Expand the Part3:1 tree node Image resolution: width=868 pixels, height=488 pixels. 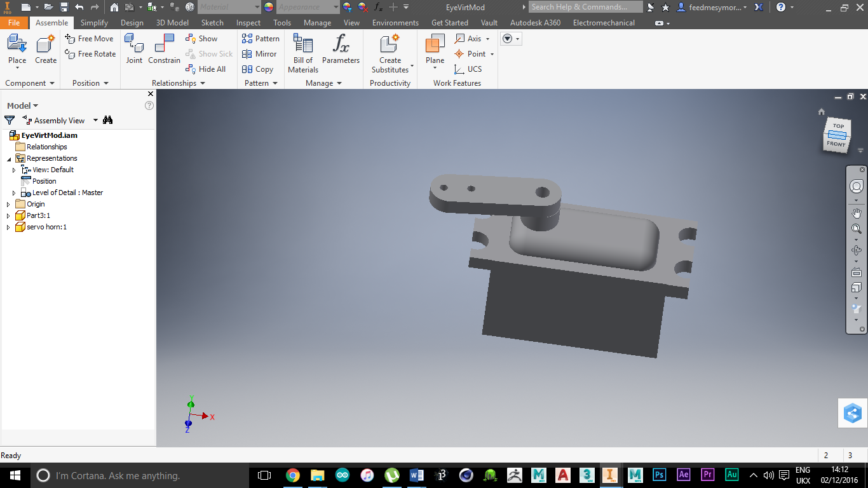[x=8, y=215]
